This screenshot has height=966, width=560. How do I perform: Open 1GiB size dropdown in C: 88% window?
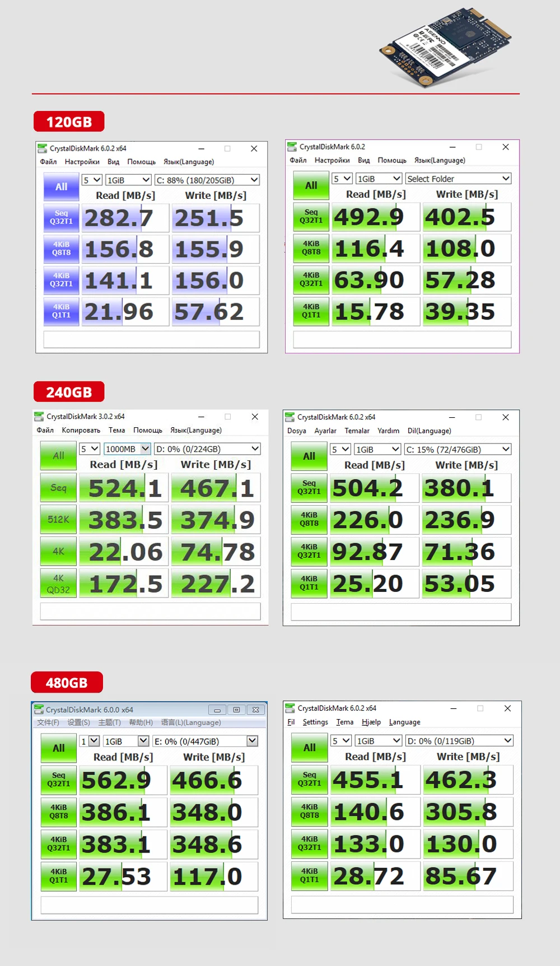pyautogui.click(x=129, y=180)
